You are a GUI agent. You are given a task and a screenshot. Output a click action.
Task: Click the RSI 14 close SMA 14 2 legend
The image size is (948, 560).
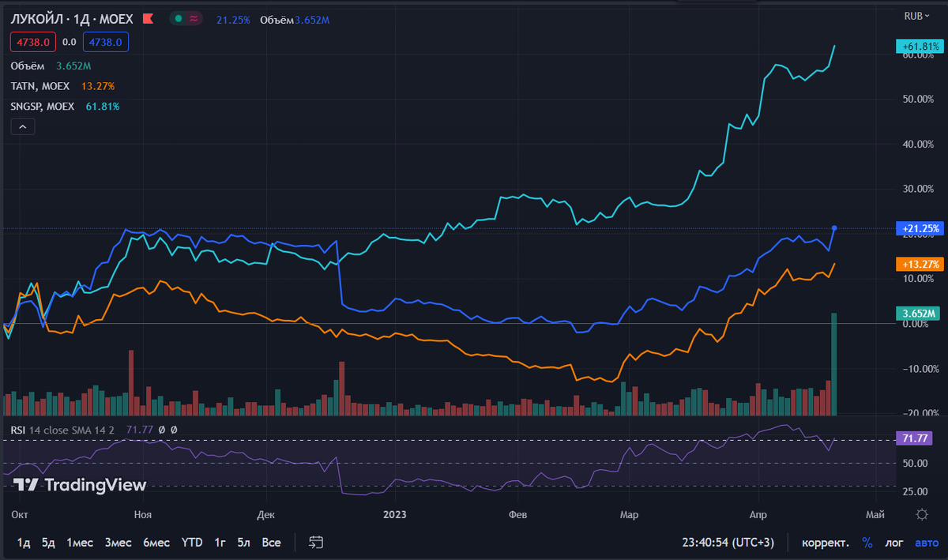pyautogui.click(x=62, y=430)
